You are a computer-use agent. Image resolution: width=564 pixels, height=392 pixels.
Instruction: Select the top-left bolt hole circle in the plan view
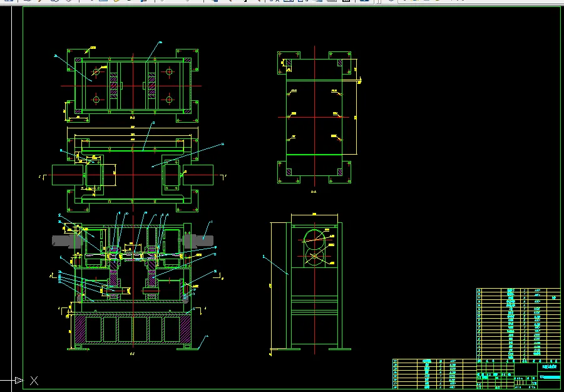point(96,71)
